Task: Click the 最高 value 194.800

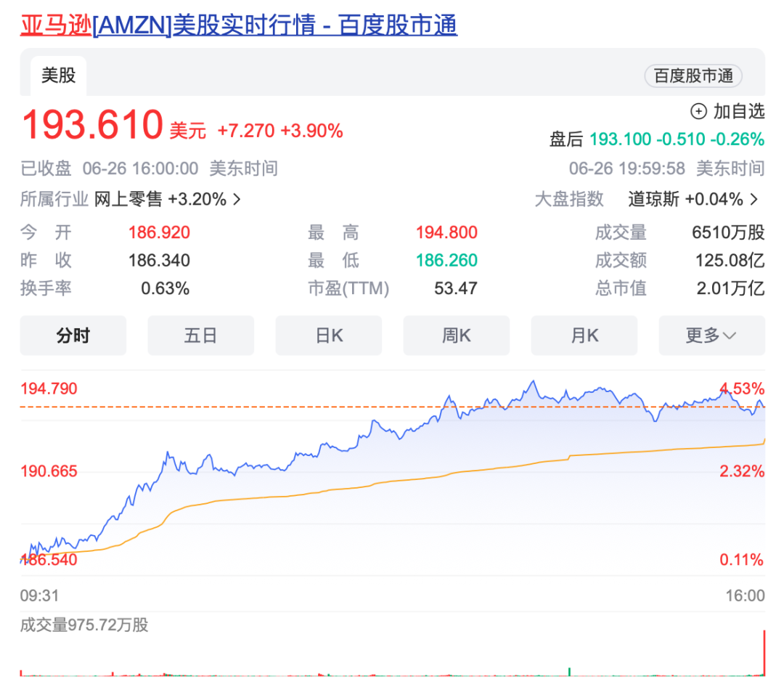Action: tap(446, 232)
